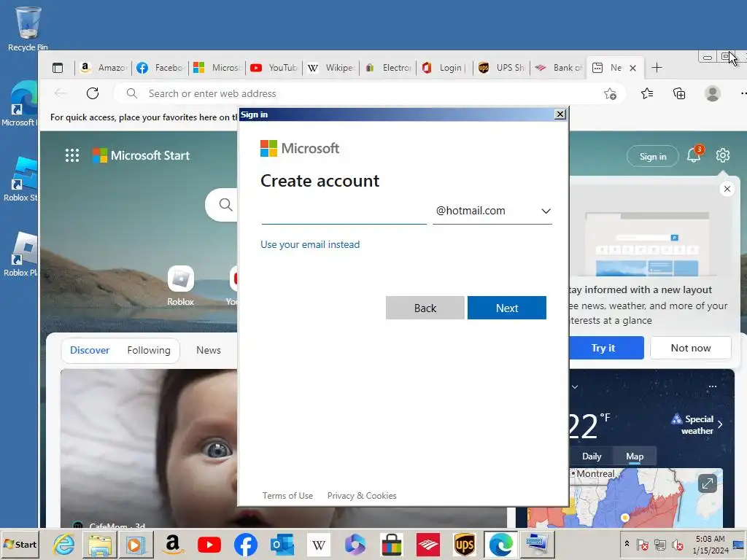
Task: Click the Sign in button on Microsoft Start
Action: click(653, 157)
